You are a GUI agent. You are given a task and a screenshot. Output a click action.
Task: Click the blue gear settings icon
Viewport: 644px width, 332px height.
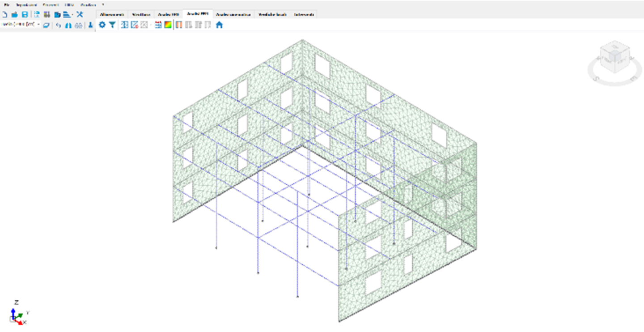(x=102, y=25)
